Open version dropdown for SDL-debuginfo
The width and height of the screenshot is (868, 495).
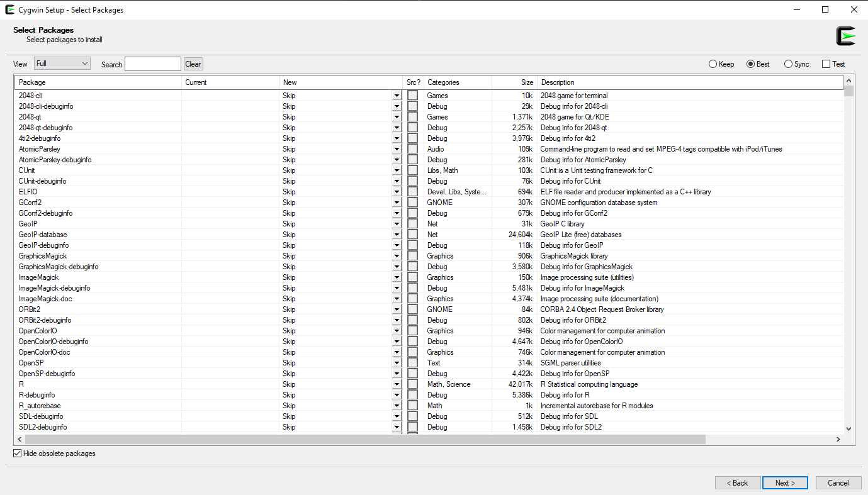[x=397, y=416]
